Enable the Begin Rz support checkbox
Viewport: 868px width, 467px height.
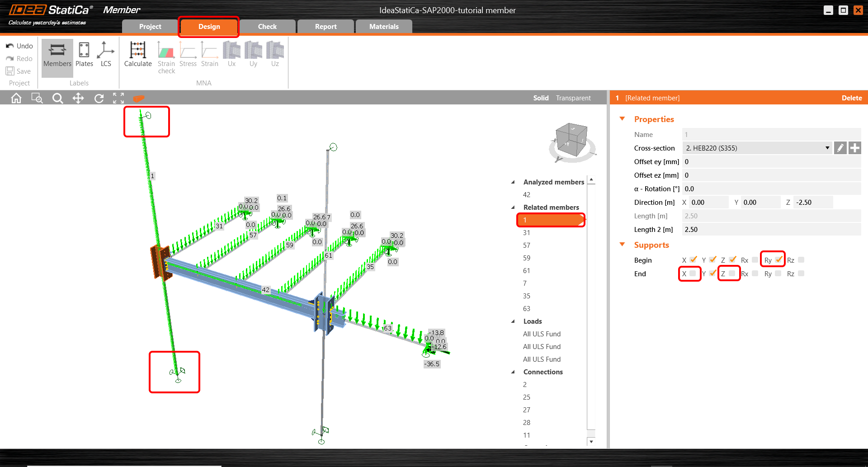801,259
